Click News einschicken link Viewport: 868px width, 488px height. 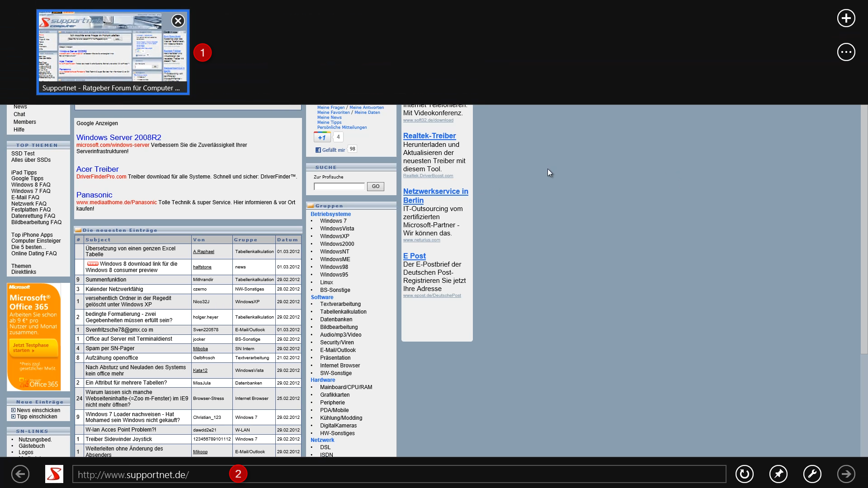tap(38, 410)
